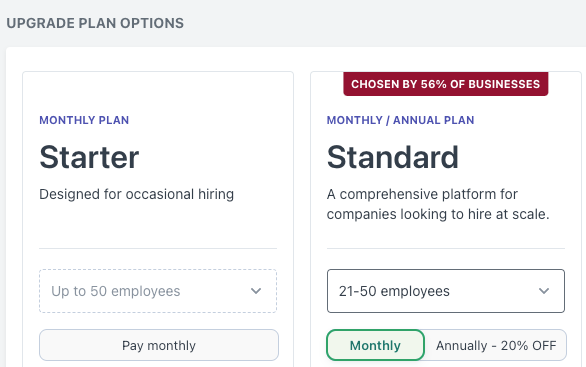Screen dimensions: 586x367
Task: Click the Up to 50 employees placeholder text
Action: (116, 291)
